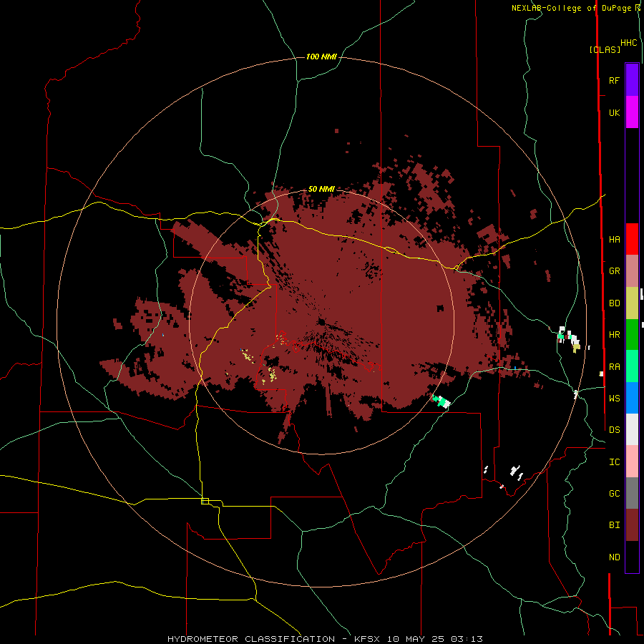Image resolution: width=644 pixels, height=644 pixels.
Task: Click the radar site center point
Action: (x=321, y=322)
